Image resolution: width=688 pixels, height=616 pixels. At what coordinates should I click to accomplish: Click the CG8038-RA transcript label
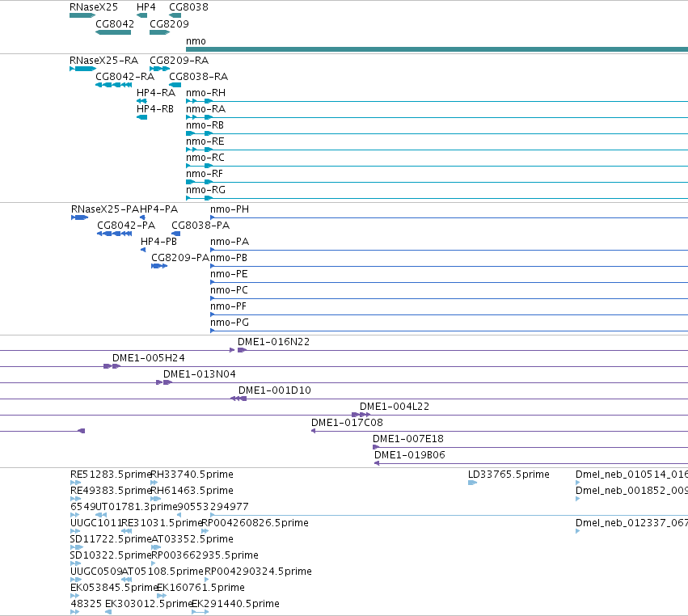pyautogui.click(x=198, y=77)
